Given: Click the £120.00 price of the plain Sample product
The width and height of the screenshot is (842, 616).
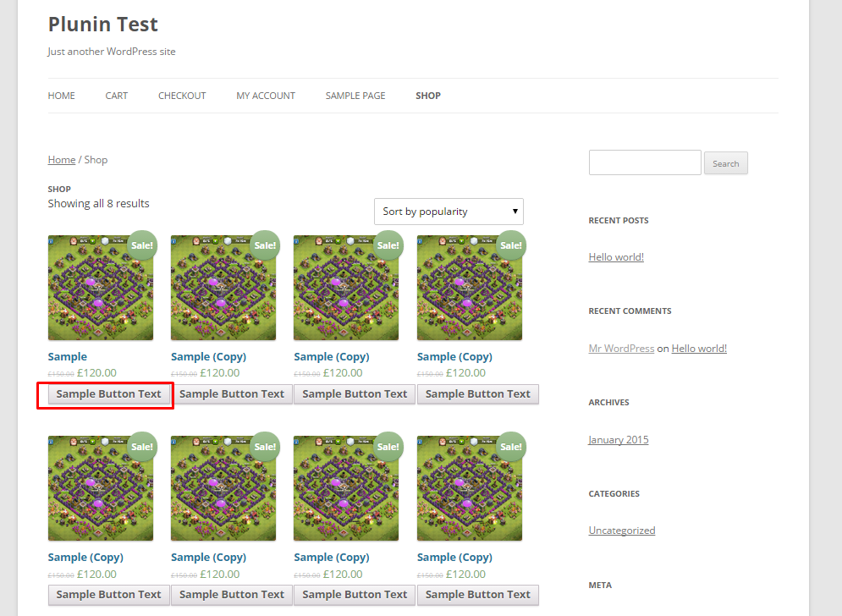Looking at the screenshot, I should pyautogui.click(x=96, y=372).
